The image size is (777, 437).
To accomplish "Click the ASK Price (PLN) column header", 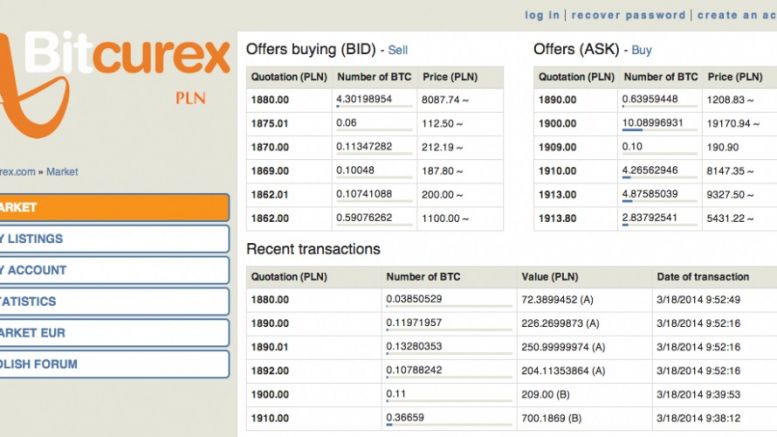I will 735,77.
